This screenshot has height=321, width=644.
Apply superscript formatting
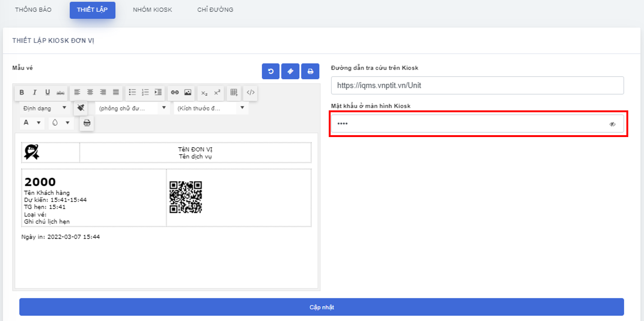click(x=217, y=92)
